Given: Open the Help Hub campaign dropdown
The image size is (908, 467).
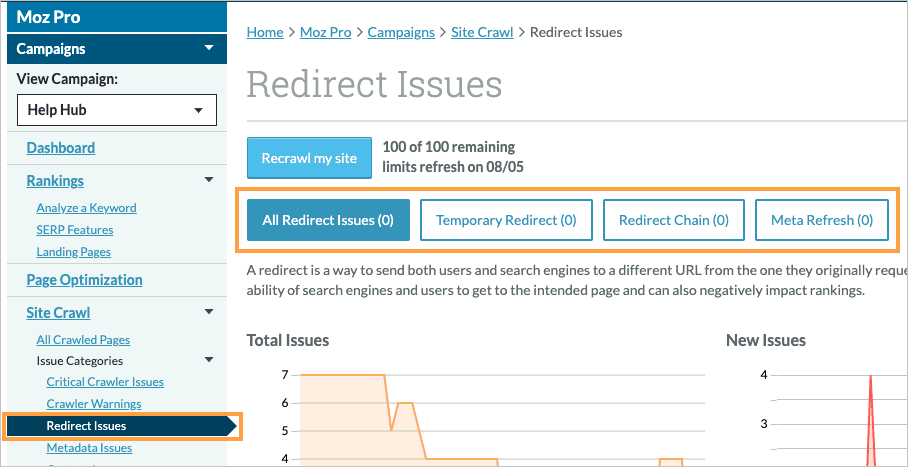Looking at the screenshot, I should pyautogui.click(x=117, y=110).
